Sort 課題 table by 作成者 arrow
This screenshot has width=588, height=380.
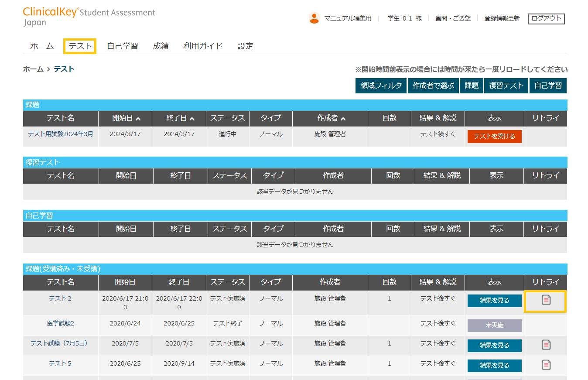343,119
